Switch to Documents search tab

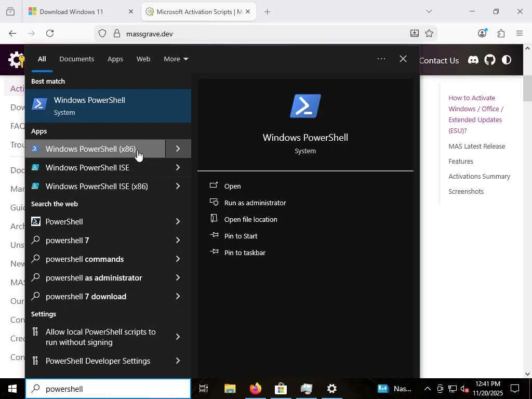77,59
